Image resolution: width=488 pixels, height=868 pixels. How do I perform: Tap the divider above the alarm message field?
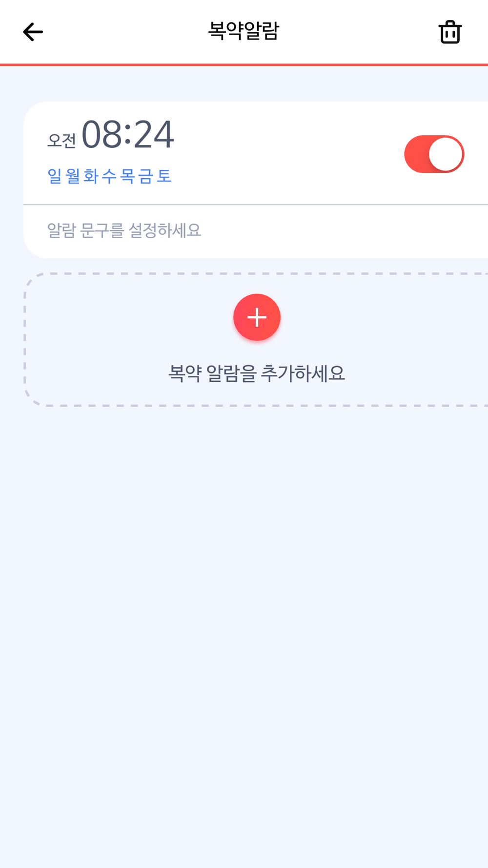click(x=256, y=205)
